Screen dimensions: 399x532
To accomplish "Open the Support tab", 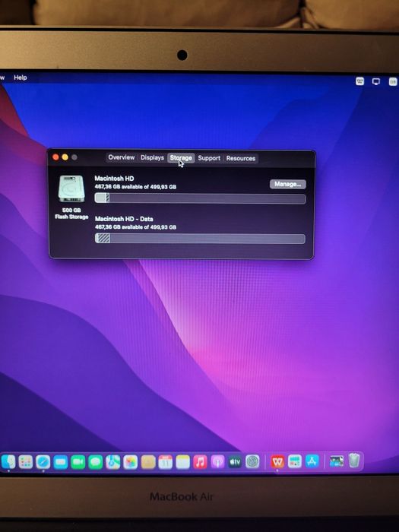I will point(209,158).
